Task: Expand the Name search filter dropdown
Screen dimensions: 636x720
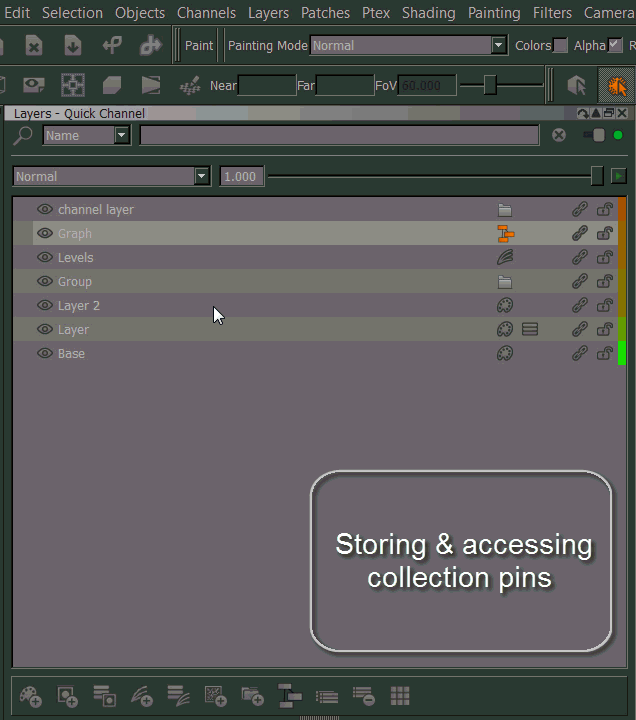Action: point(121,136)
